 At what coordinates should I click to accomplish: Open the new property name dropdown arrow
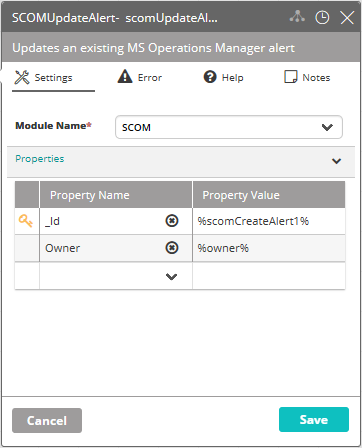click(171, 276)
